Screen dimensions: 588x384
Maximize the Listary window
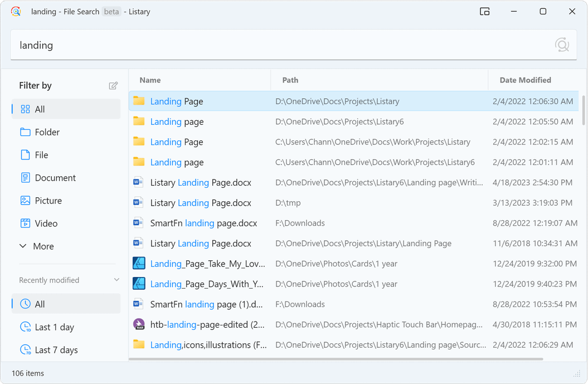(543, 12)
